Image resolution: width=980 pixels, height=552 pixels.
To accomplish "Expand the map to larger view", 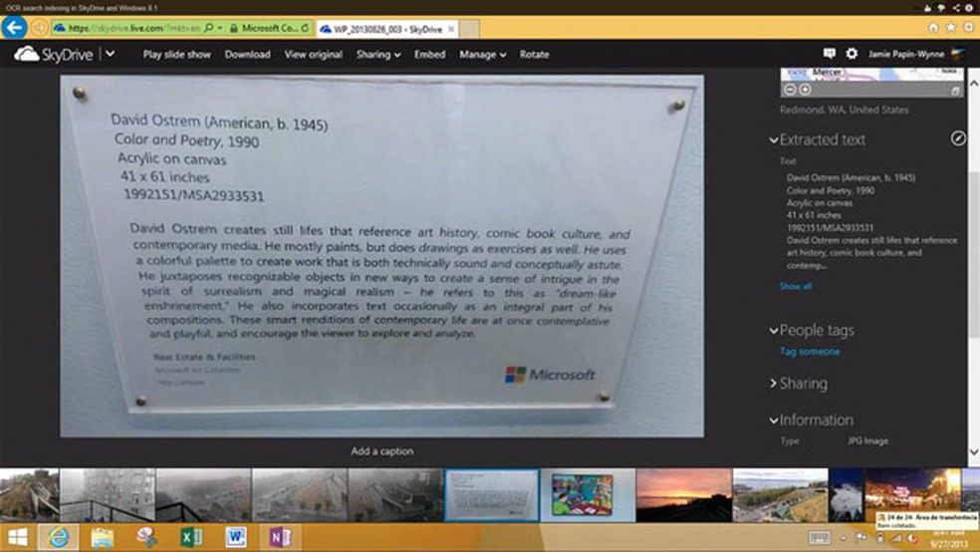I will 956,91.
